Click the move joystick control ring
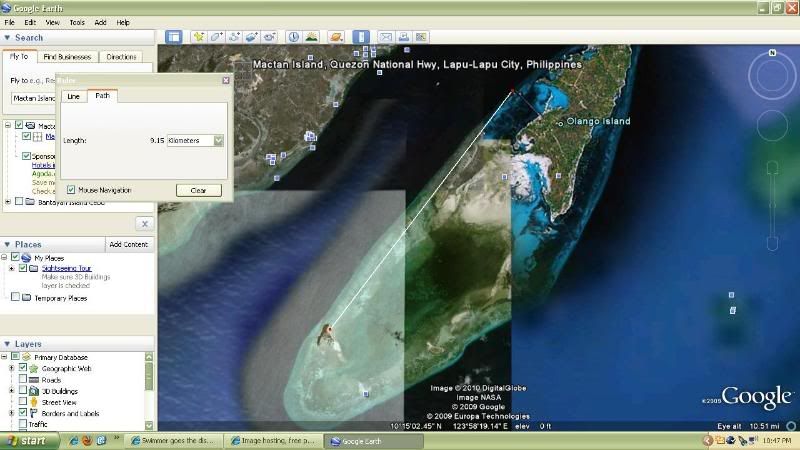This screenshot has width=800, height=450. pyautogui.click(x=772, y=124)
